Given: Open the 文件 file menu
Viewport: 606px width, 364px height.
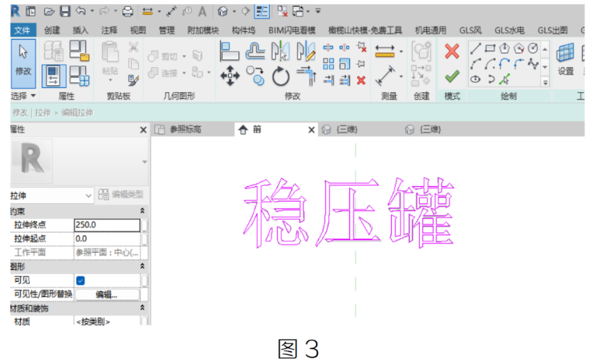Looking at the screenshot, I should (22, 30).
